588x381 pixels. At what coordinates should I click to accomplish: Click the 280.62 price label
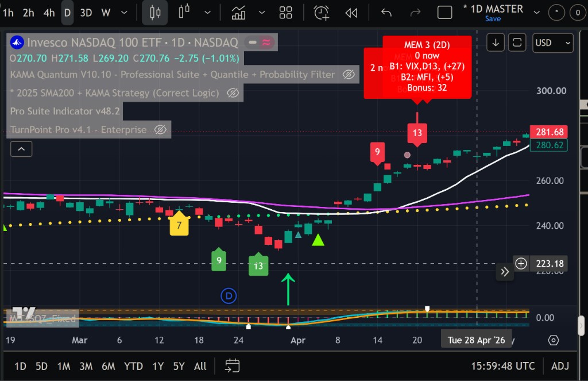pos(548,145)
